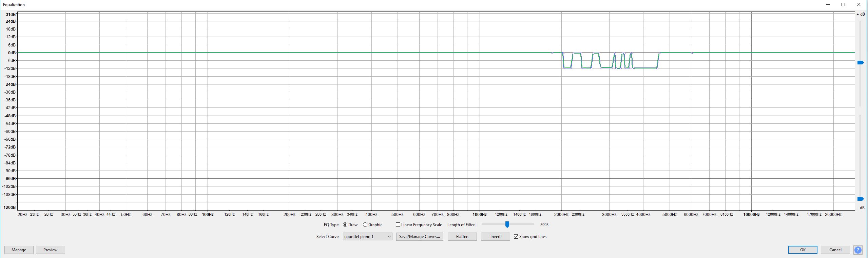This screenshot has width=868, height=258.
Task: Enable Linear Frequency Scale checkbox
Action: (398, 225)
